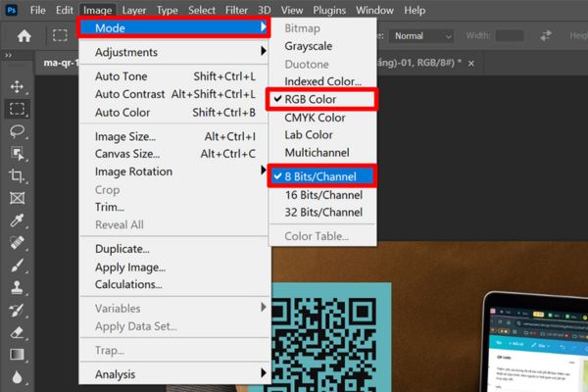Screen dimensions: 588x392
Task: Expand the Analysis submenu
Action: 174,374
